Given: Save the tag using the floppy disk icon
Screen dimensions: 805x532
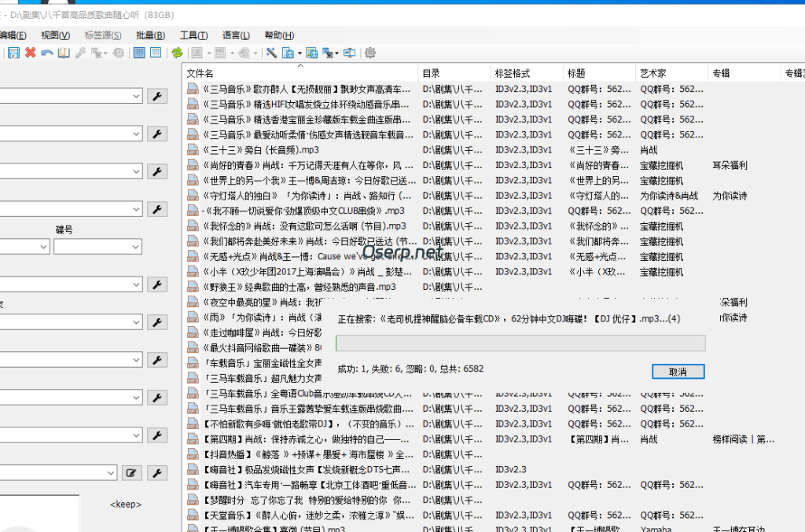Looking at the screenshot, I should pos(14,53).
